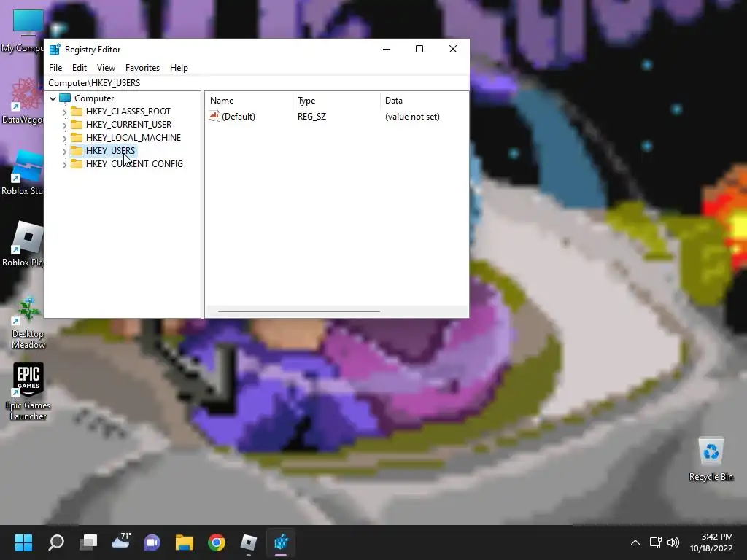Click the REG_SZ type cell
Screen dimensions: 747x560
(x=311, y=117)
